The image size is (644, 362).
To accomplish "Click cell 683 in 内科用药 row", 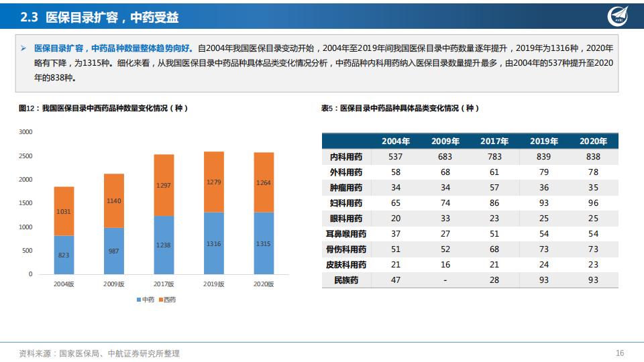I will click(445, 157).
